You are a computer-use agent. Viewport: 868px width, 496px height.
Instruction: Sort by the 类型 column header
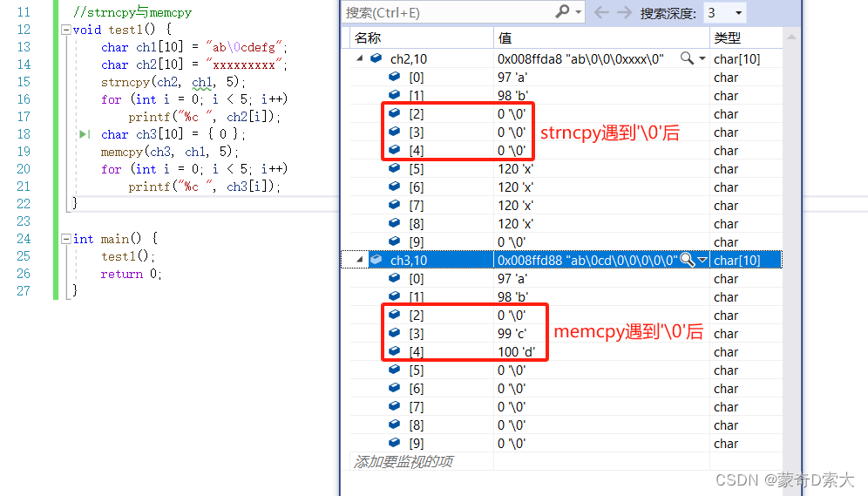coord(746,38)
